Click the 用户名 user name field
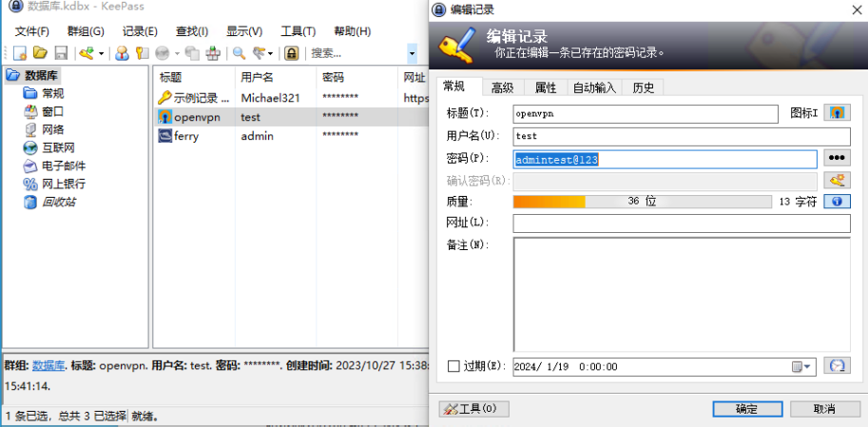Screen dimensions: 868x427 point(682,136)
